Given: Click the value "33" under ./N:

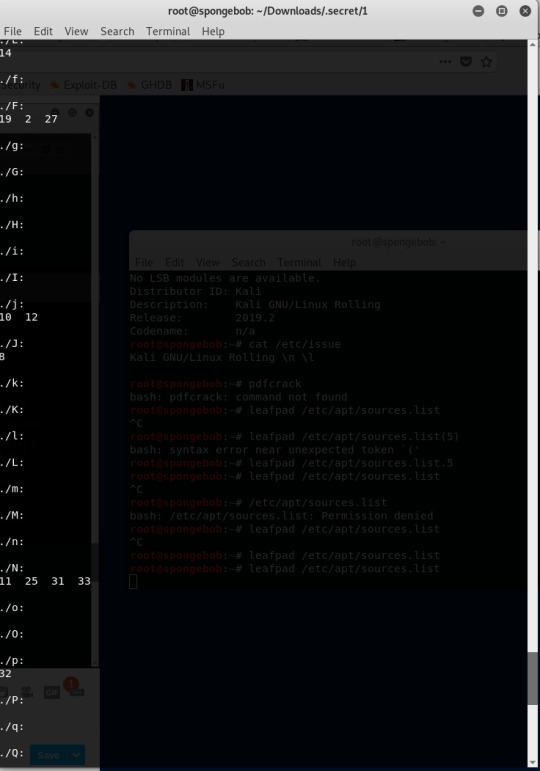Looking at the screenshot, I should tap(84, 581).
